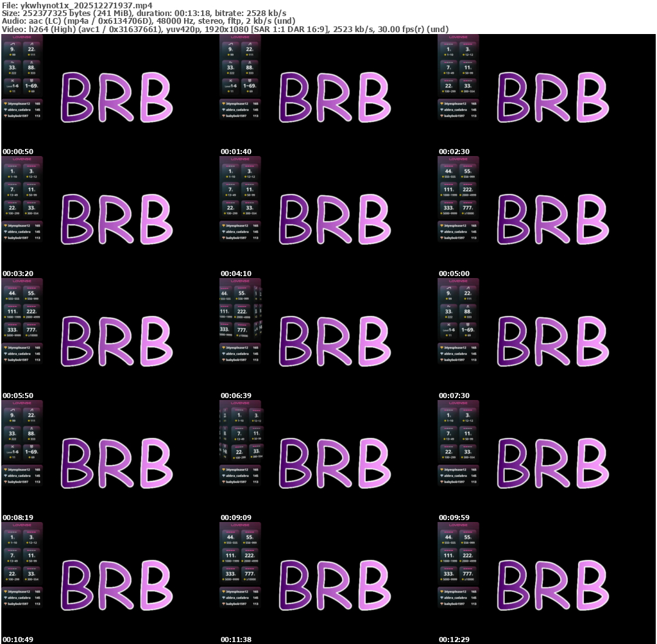Viewport: 657px width, 644px height.
Task: Click the 00:09:59 timestamp label
Action: 454,518
